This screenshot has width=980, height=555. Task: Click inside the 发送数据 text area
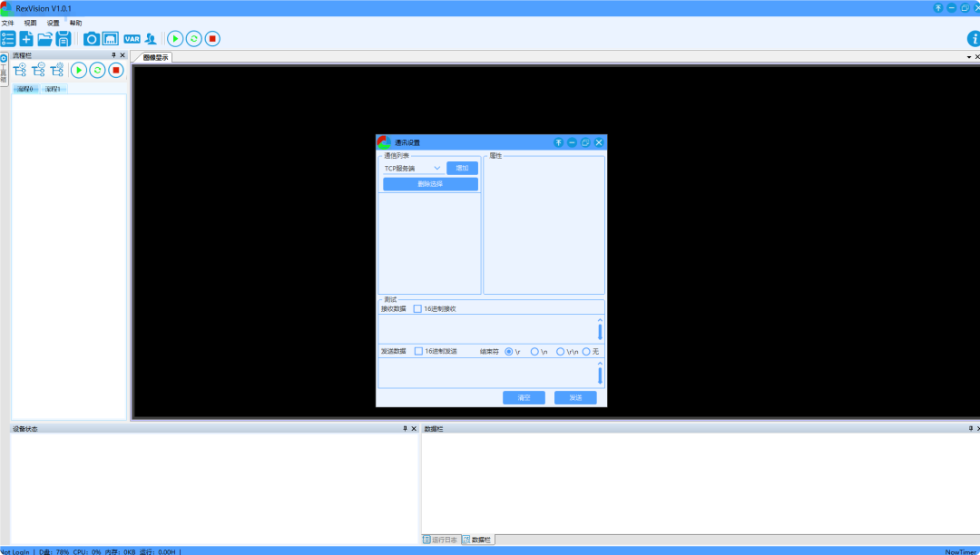tap(487, 373)
